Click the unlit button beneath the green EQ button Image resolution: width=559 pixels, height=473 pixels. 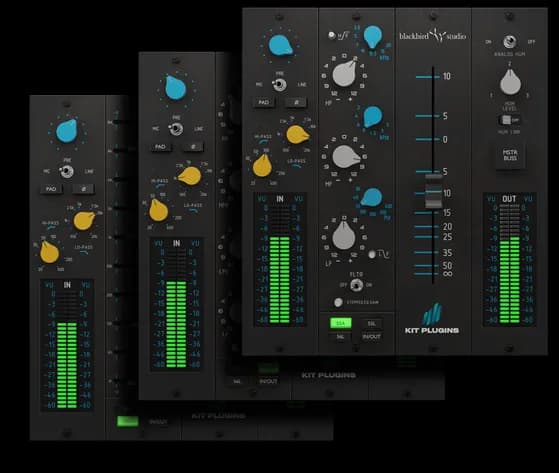[340, 336]
